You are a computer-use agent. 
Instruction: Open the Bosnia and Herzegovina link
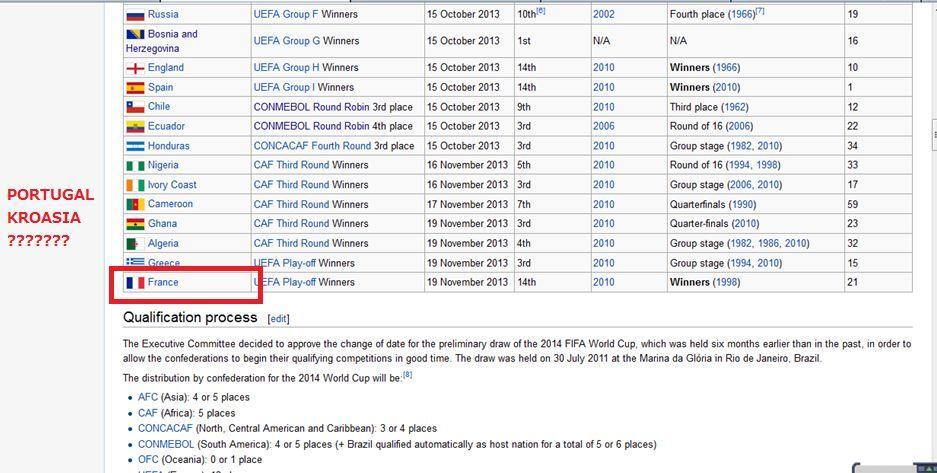coord(161,41)
